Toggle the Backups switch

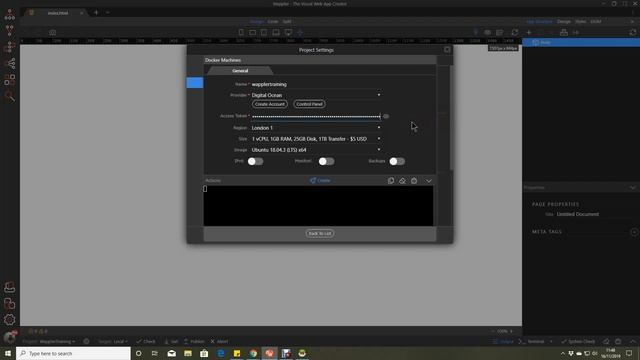(x=397, y=161)
